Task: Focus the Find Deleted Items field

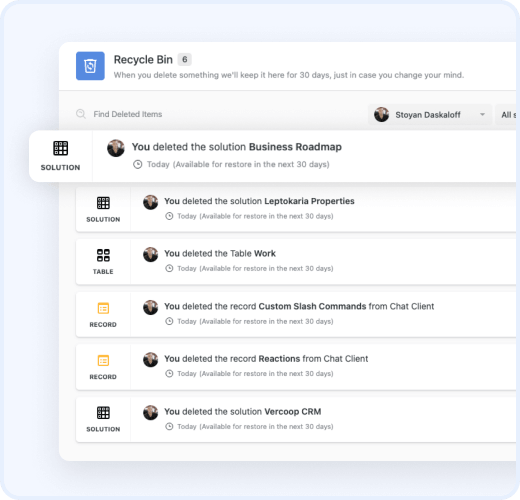Action: [x=128, y=114]
